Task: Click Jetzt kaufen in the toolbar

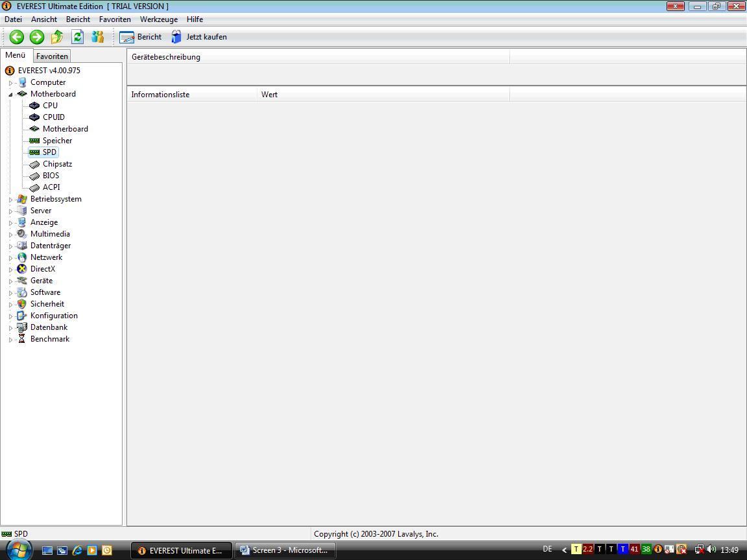Action: 199,37
